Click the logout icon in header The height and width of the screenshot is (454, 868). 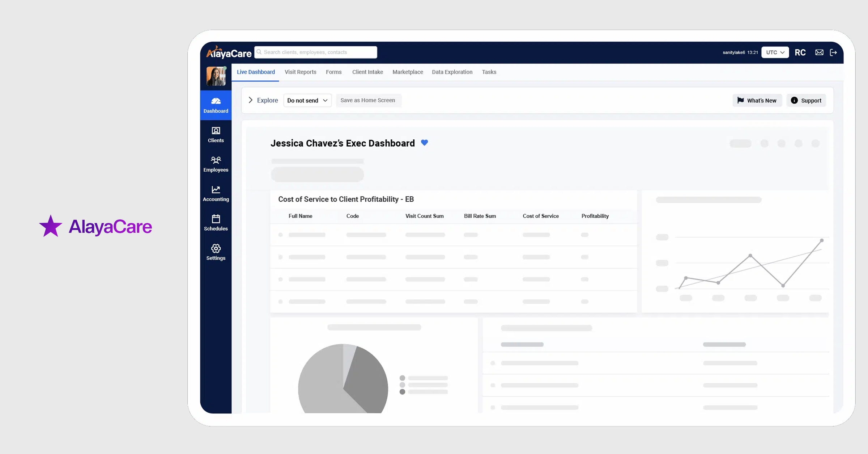tap(833, 52)
